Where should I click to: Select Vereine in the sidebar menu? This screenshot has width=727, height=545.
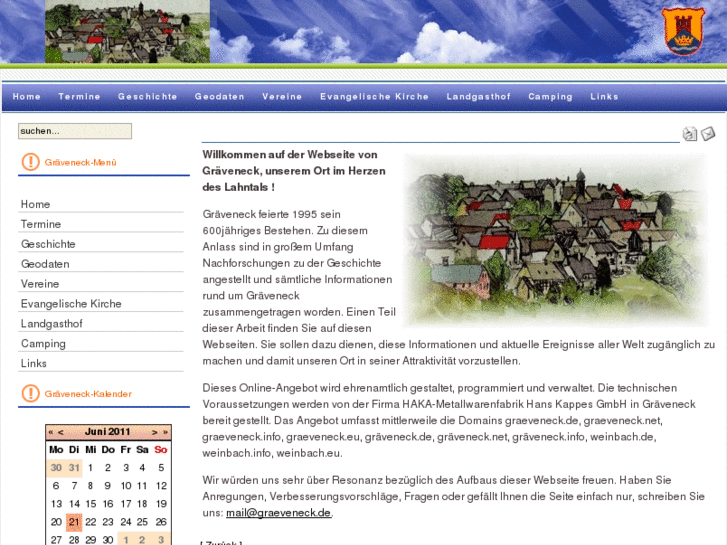(101, 284)
